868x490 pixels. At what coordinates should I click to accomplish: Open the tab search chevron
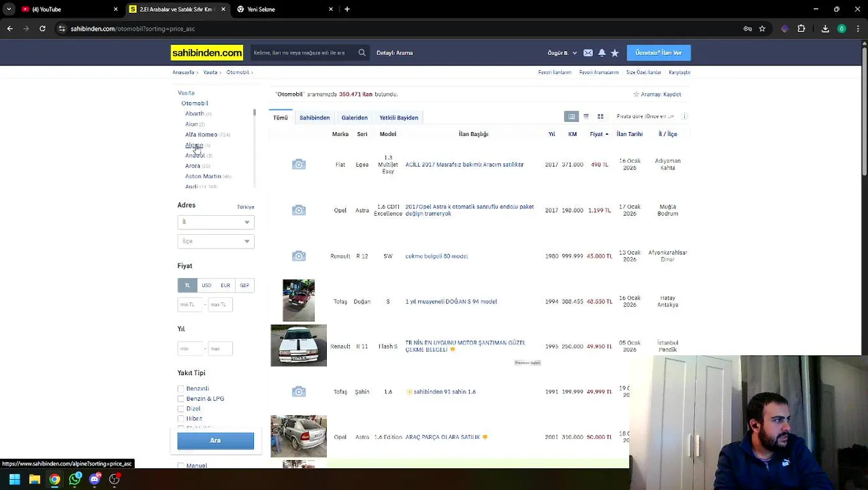point(9,9)
